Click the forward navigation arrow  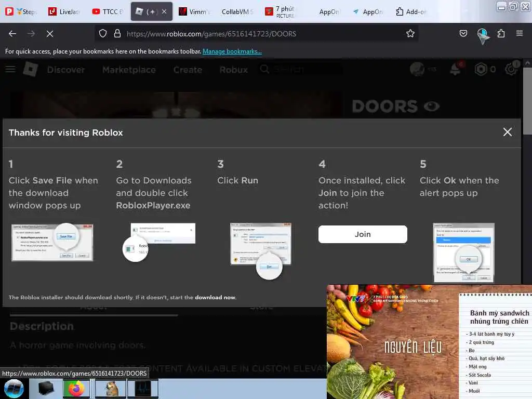tap(31, 34)
